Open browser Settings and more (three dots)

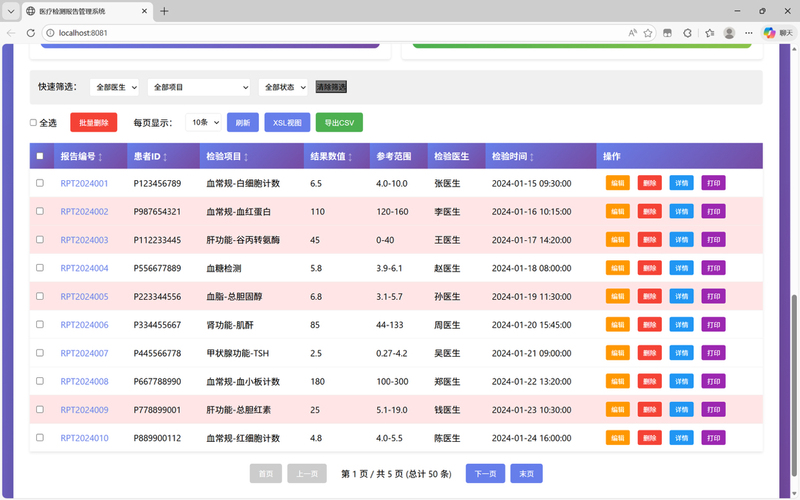click(750, 32)
